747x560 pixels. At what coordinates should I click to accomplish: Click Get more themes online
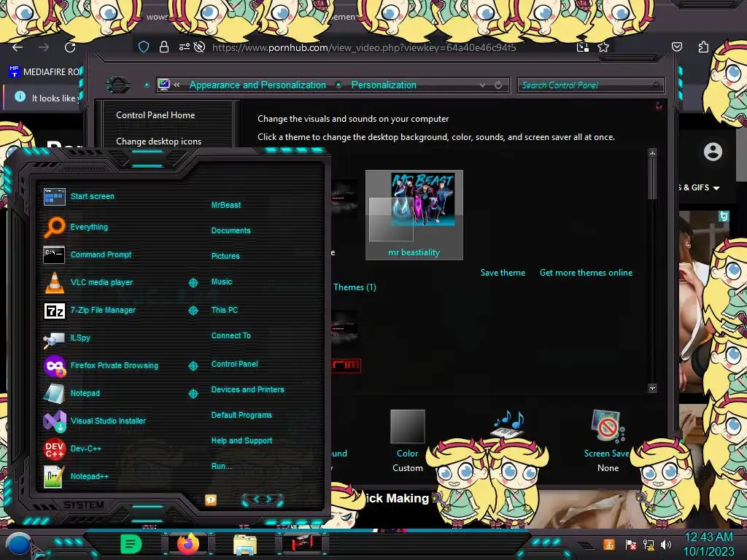pos(586,273)
